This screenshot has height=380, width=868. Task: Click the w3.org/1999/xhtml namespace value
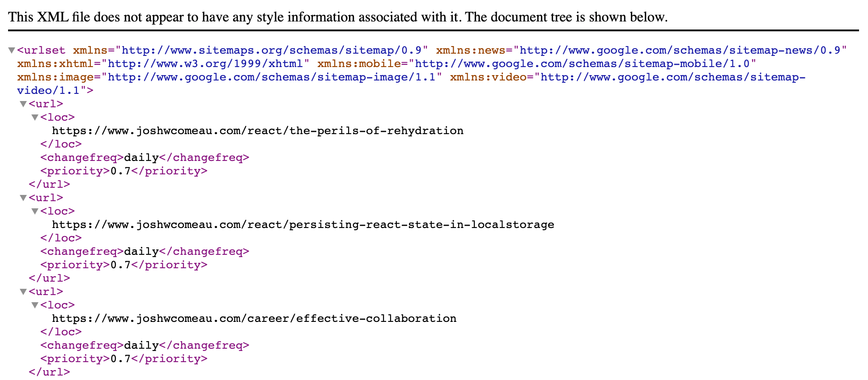pos(205,63)
